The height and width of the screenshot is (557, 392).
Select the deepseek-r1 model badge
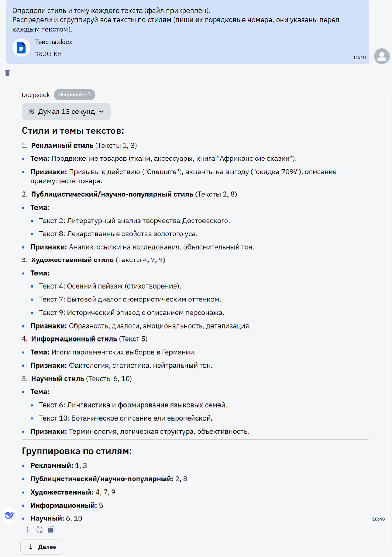click(x=74, y=95)
